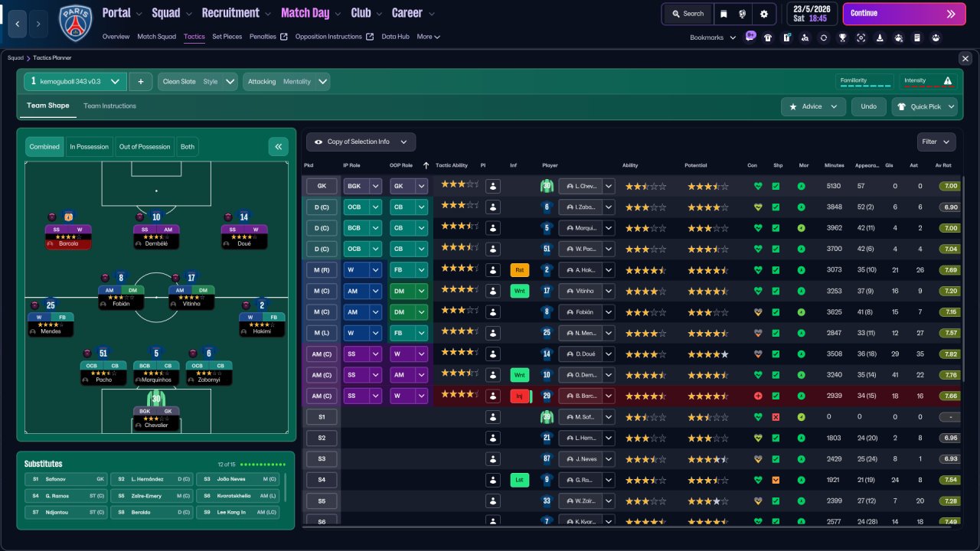Open player instructions for the GK row

(x=493, y=186)
